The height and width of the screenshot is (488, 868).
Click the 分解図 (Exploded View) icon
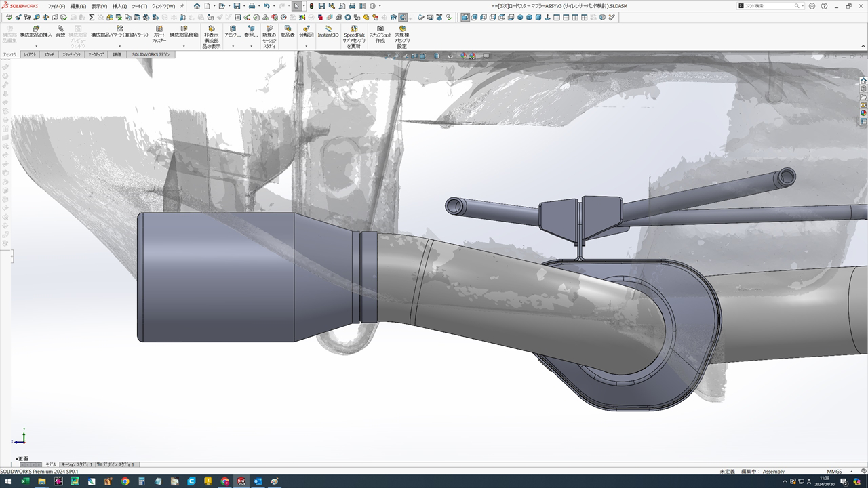coord(306,32)
